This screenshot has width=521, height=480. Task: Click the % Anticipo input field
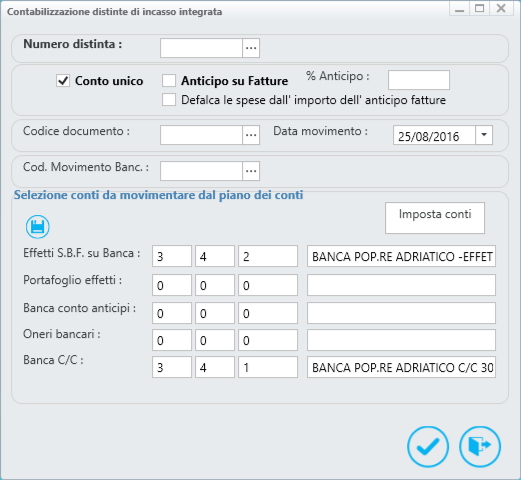click(x=419, y=80)
